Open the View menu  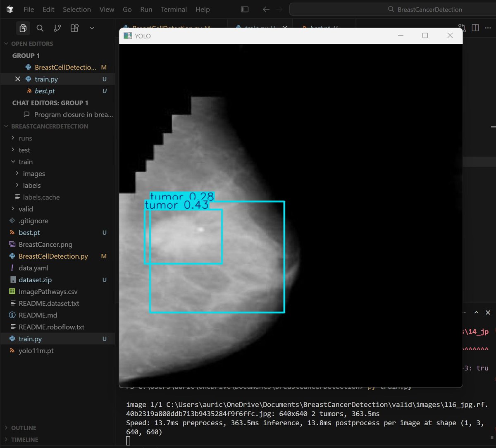[107, 10]
